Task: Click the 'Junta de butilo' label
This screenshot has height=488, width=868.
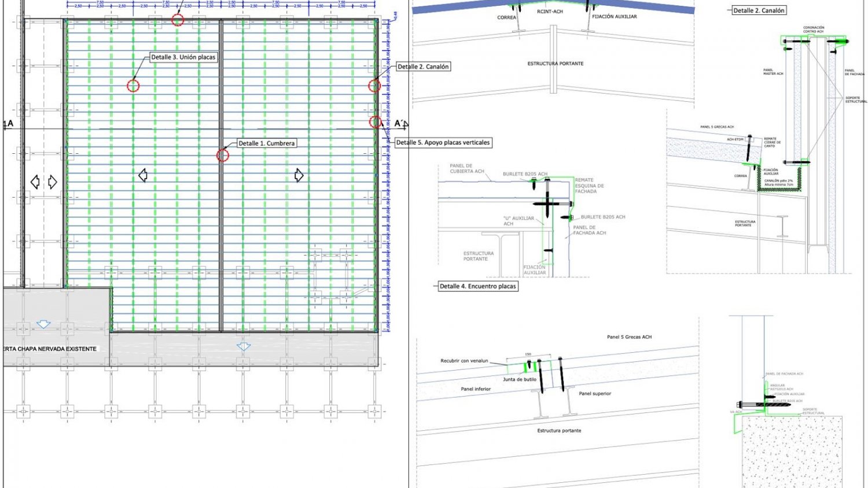Action: click(520, 379)
